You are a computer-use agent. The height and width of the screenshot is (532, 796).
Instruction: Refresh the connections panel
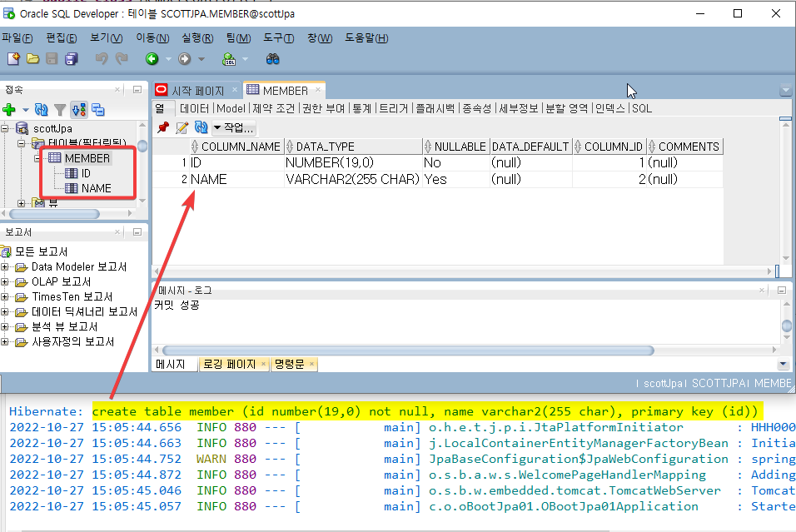point(41,109)
